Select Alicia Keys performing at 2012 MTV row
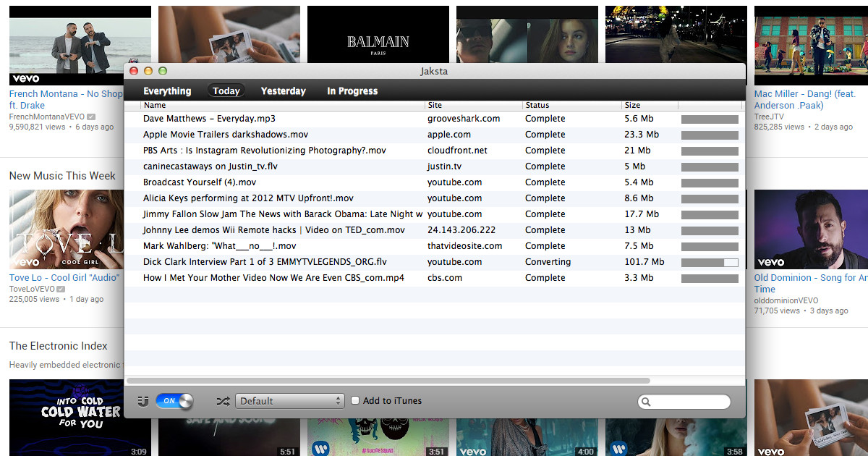This screenshot has width=868, height=456. tap(434, 198)
